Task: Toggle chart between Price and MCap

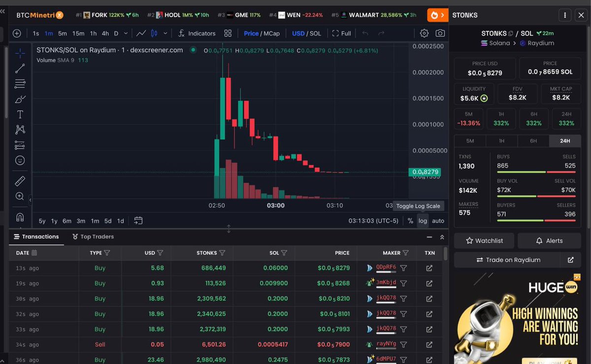Action: [262, 33]
